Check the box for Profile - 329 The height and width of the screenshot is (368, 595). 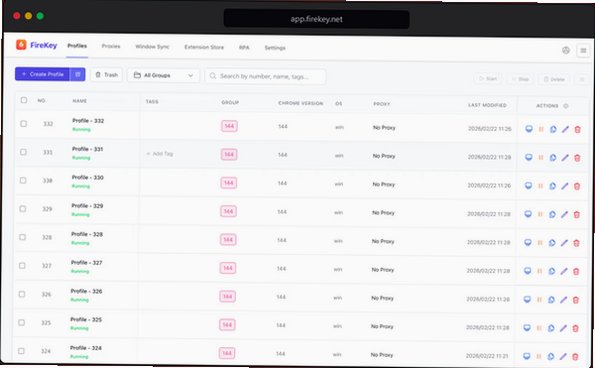pyautogui.click(x=23, y=209)
